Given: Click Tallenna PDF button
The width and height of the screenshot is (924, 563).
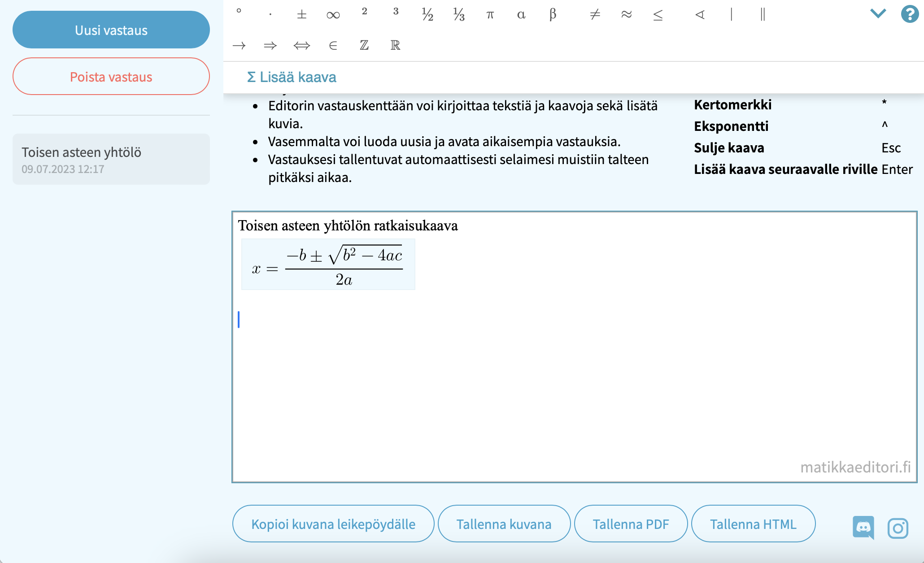Looking at the screenshot, I should [630, 524].
